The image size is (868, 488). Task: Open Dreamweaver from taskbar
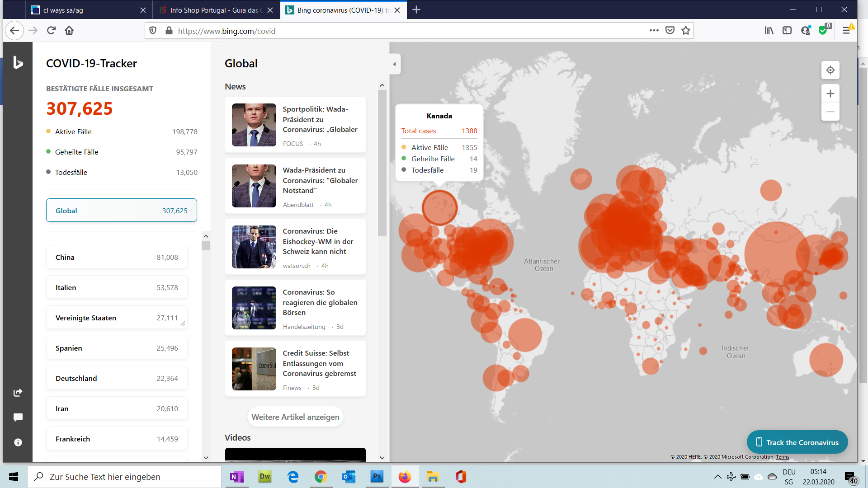(x=264, y=477)
